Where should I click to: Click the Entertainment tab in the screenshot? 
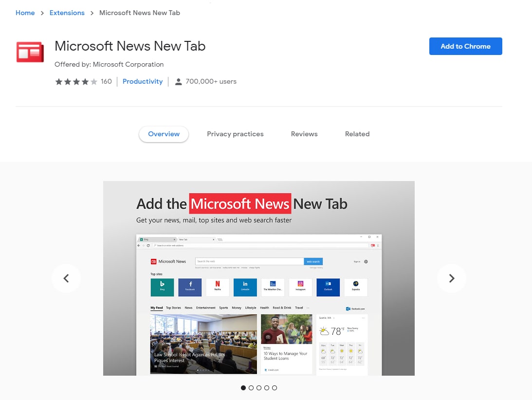click(205, 308)
